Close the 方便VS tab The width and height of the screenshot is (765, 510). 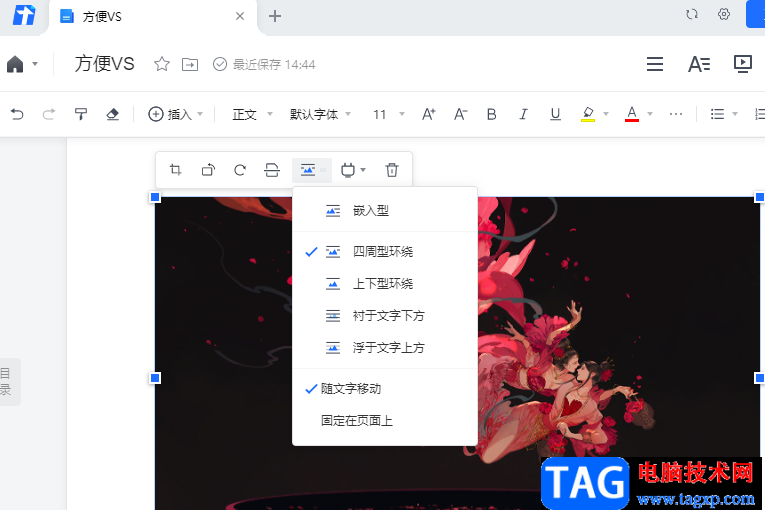(240, 16)
